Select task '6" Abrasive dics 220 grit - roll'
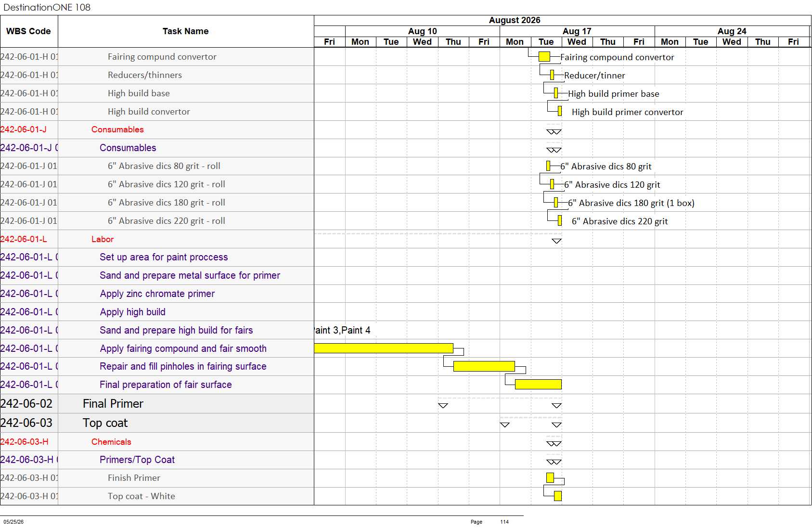 coord(167,221)
